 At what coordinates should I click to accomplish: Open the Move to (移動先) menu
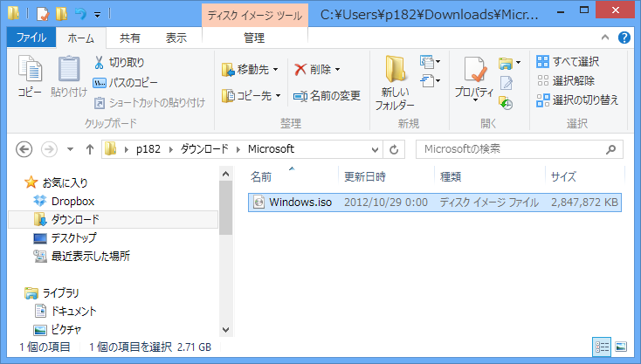pos(250,70)
